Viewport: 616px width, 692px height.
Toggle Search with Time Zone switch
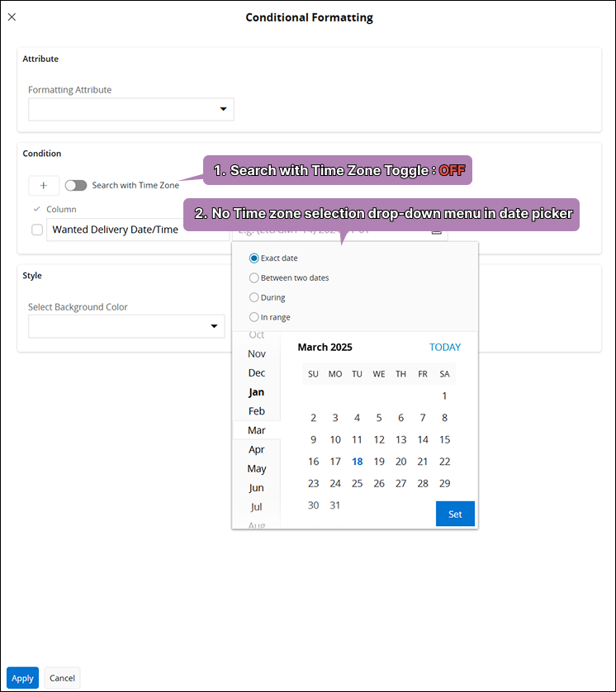point(76,185)
